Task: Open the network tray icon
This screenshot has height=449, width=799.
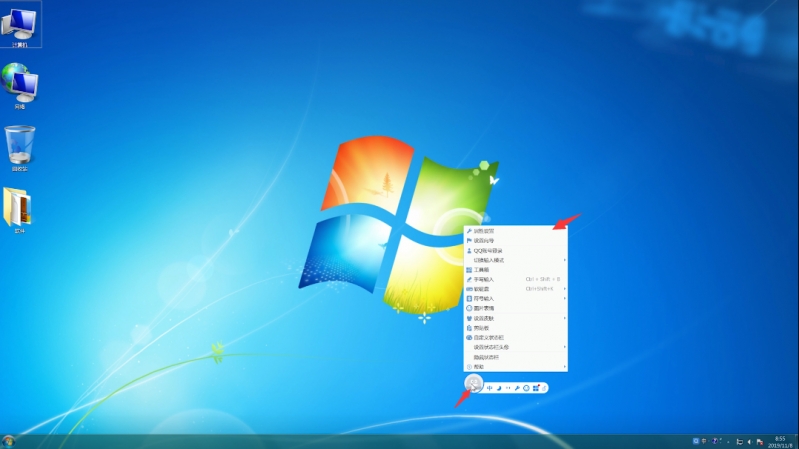Action: [x=740, y=442]
